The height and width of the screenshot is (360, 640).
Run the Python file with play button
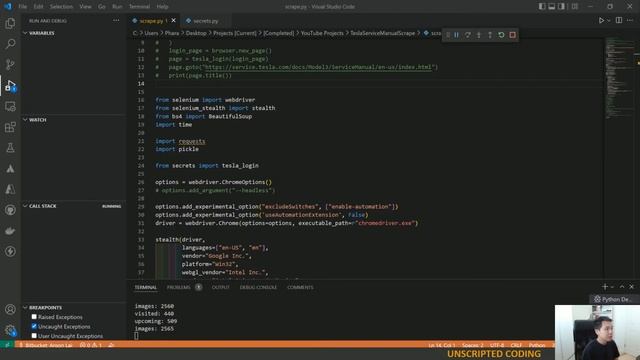601,20
